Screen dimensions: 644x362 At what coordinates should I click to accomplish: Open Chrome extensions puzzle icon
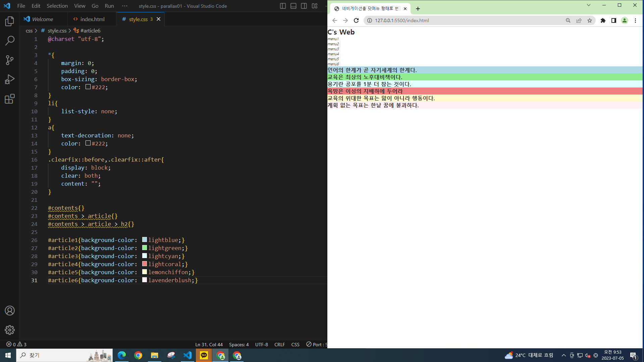click(x=603, y=20)
